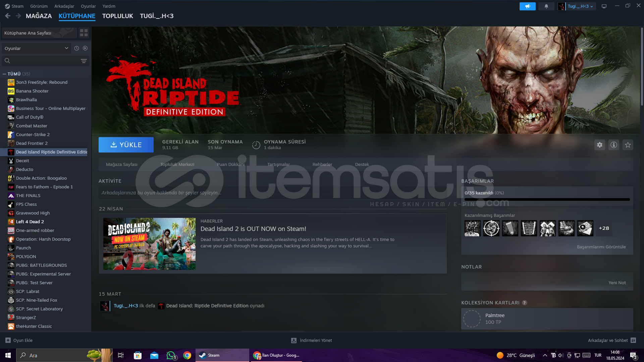Click the İndirmeleri Yönet download icon
The image size is (644, 362).
(294, 340)
